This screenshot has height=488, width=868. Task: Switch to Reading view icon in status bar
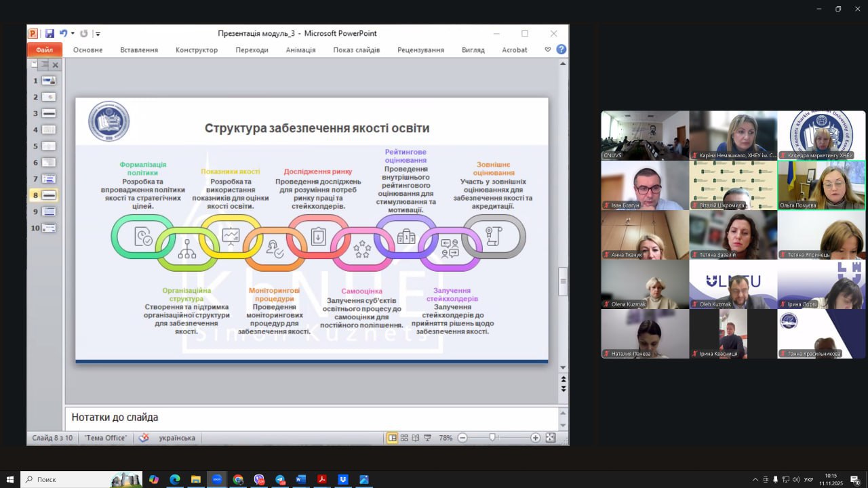point(416,438)
